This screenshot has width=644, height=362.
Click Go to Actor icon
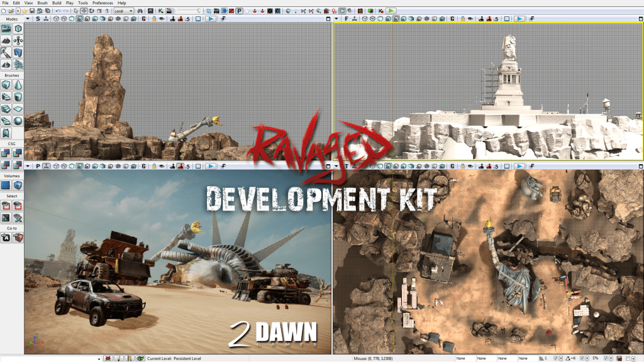(x=6, y=238)
